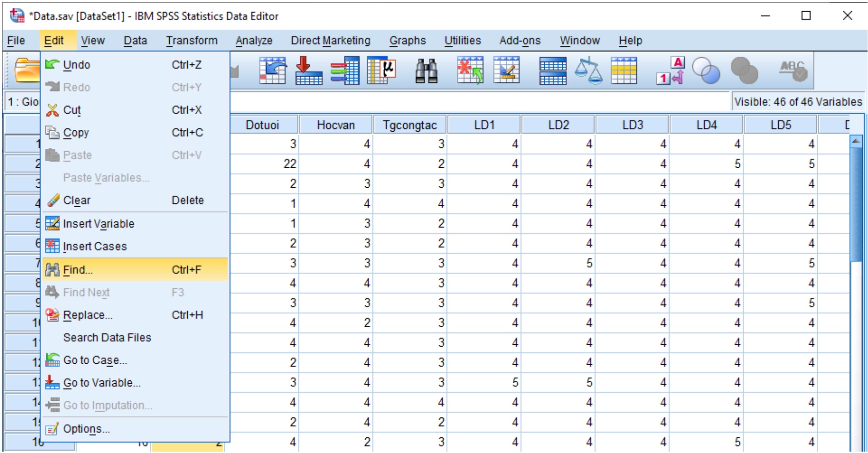Select Find... in the Edit menu
The image size is (868, 453).
coord(136,269)
